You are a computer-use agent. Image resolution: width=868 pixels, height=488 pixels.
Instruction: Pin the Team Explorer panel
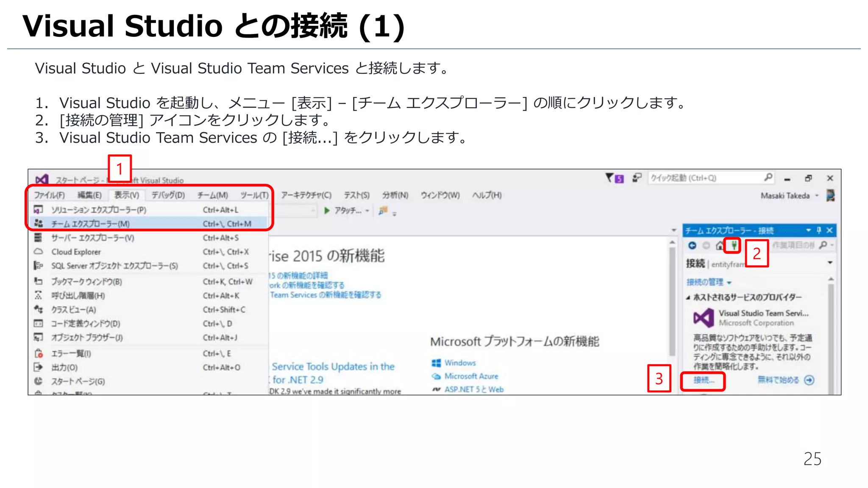tap(819, 230)
